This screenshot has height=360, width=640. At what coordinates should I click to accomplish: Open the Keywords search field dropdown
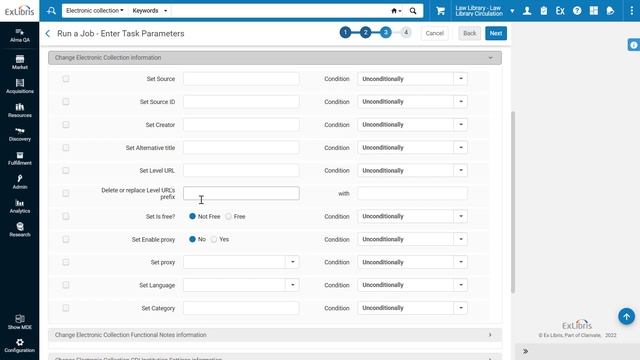[149, 11]
